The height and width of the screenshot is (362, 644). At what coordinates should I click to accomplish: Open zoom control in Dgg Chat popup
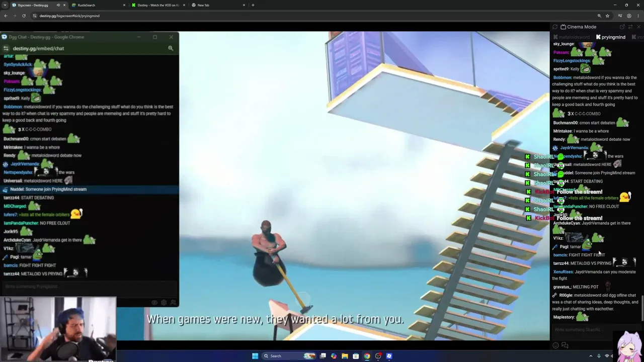pyautogui.click(x=171, y=48)
